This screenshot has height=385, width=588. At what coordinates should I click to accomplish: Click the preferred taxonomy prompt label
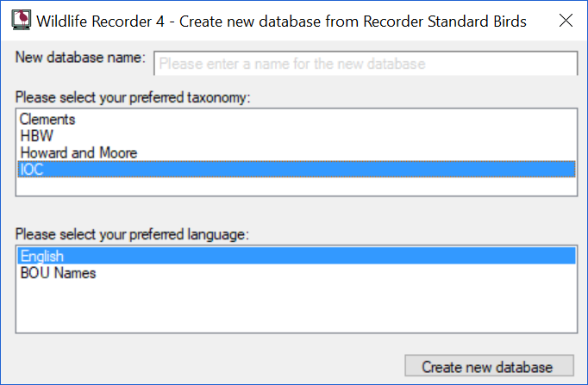[x=133, y=97]
